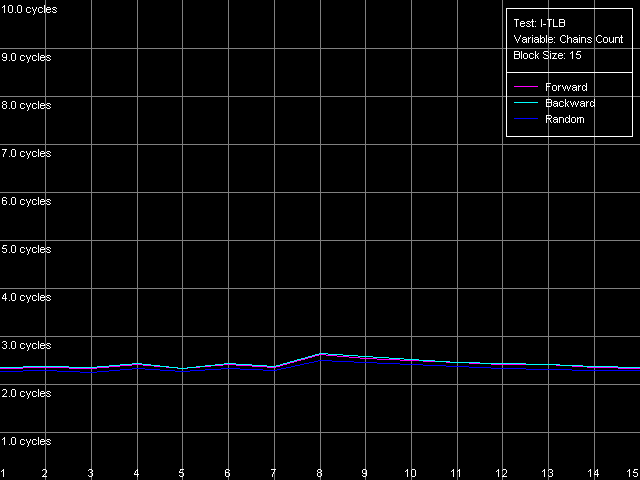Viewport: 640px width, 480px height.
Task: Click the 'Block Size: 15' text
Action: 547,55
